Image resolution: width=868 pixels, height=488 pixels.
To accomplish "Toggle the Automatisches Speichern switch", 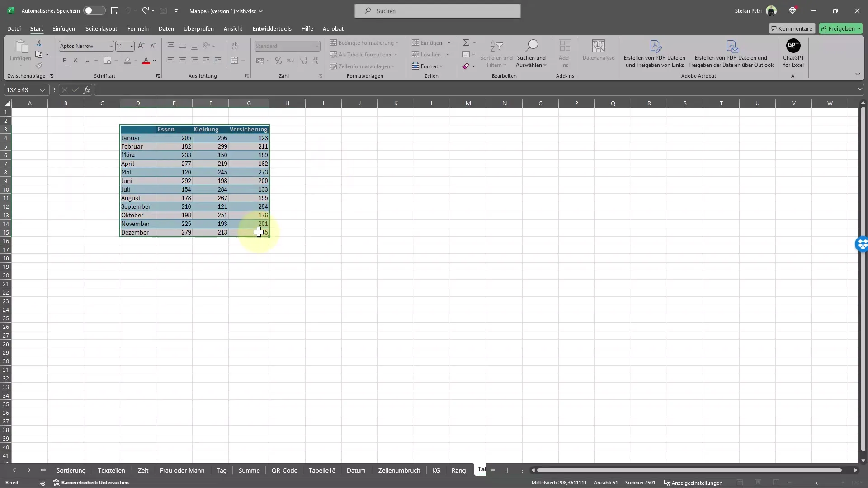I will click(92, 11).
